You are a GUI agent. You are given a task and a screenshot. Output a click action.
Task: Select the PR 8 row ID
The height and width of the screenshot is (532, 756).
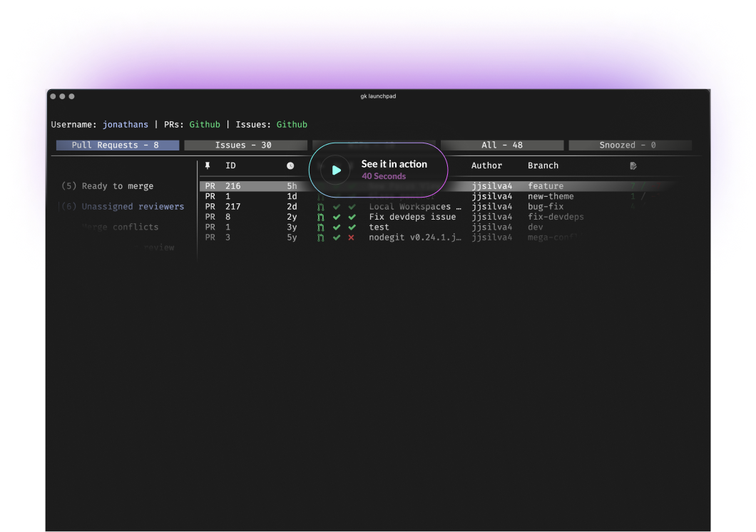point(228,218)
